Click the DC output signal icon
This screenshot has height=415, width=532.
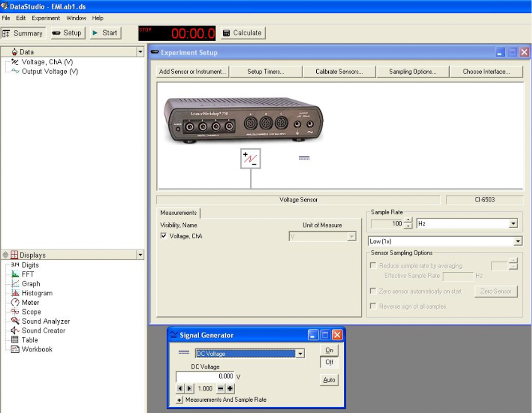coord(304,158)
